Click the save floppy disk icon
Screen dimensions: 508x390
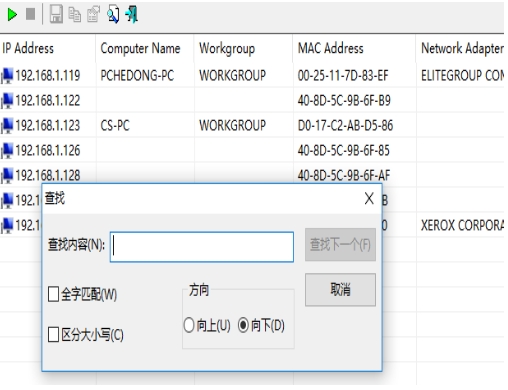coord(56,14)
